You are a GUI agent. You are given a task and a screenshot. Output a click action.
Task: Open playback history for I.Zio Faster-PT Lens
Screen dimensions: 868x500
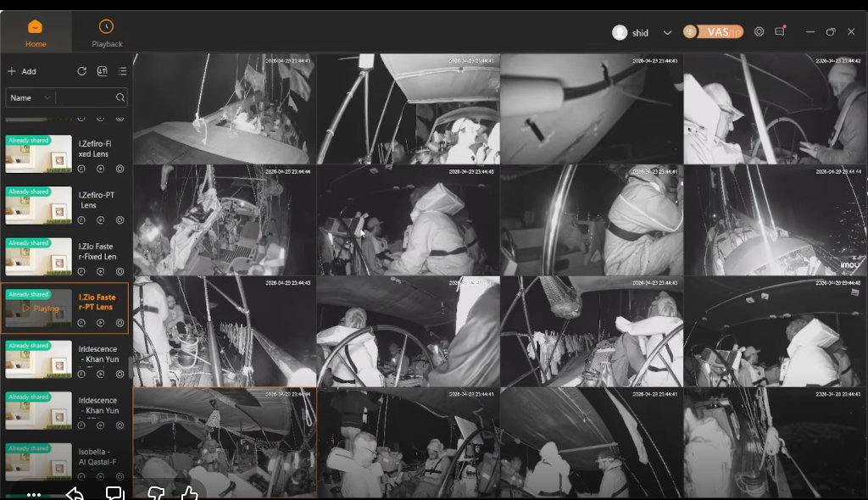tap(81, 323)
